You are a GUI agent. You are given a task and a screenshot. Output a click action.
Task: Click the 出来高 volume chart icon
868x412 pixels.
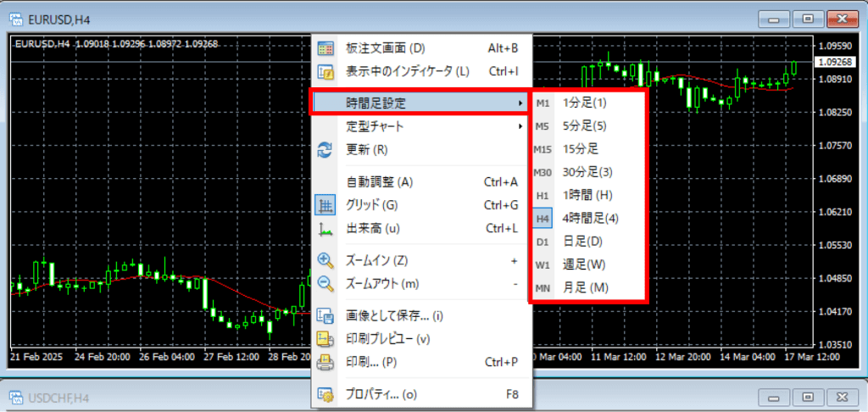point(325,229)
